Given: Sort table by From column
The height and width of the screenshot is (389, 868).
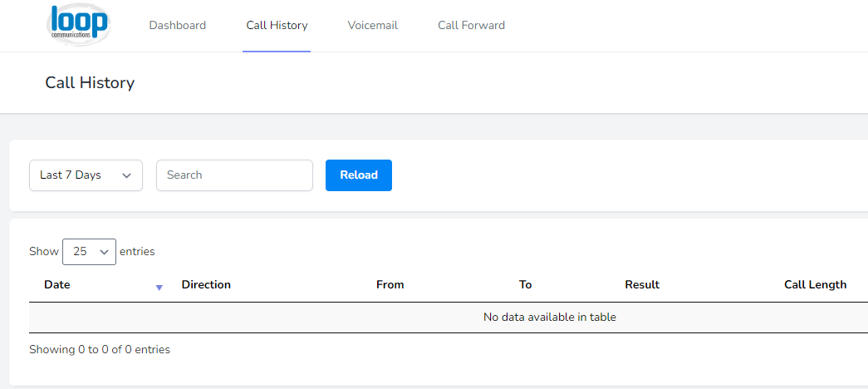Looking at the screenshot, I should [x=390, y=285].
